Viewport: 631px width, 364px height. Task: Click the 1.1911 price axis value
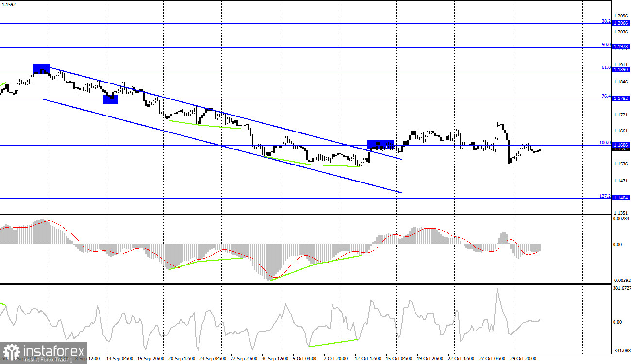(x=622, y=65)
